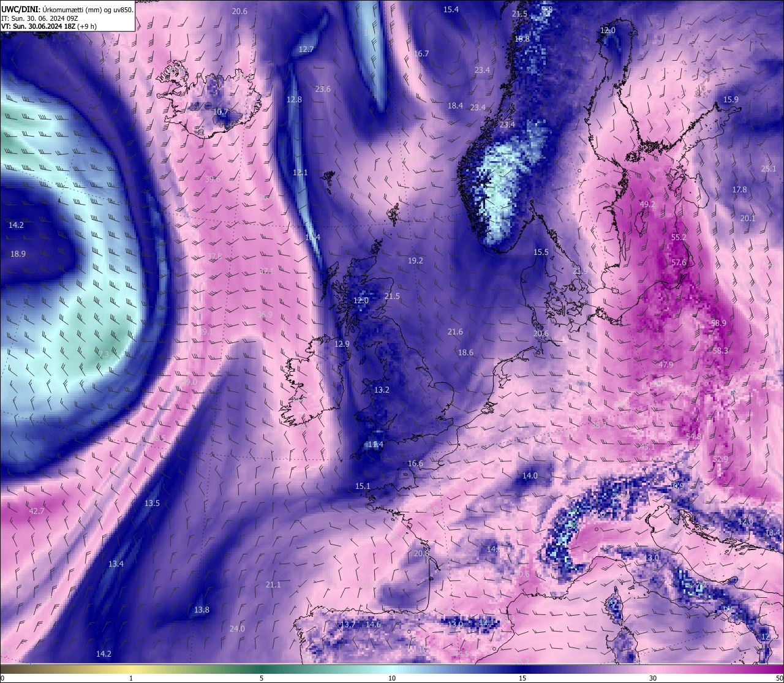Select the VT valid time line 18Z
The width and height of the screenshot is (784, 683).
48,26
